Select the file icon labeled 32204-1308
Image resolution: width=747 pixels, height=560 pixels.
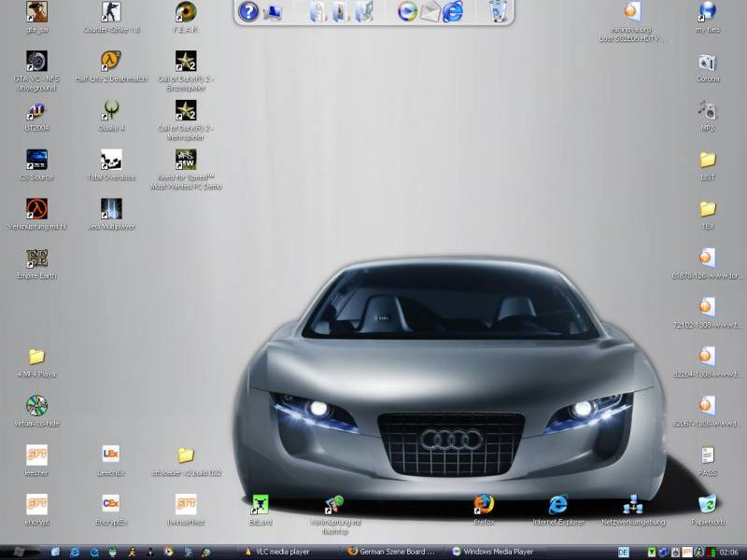click(x=708, y=357)
